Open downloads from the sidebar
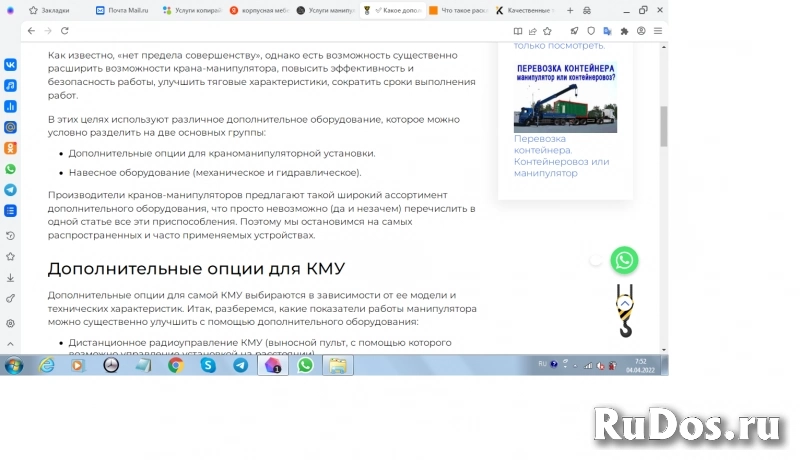This screenshot has height=460, width=800. coord(10,277)
